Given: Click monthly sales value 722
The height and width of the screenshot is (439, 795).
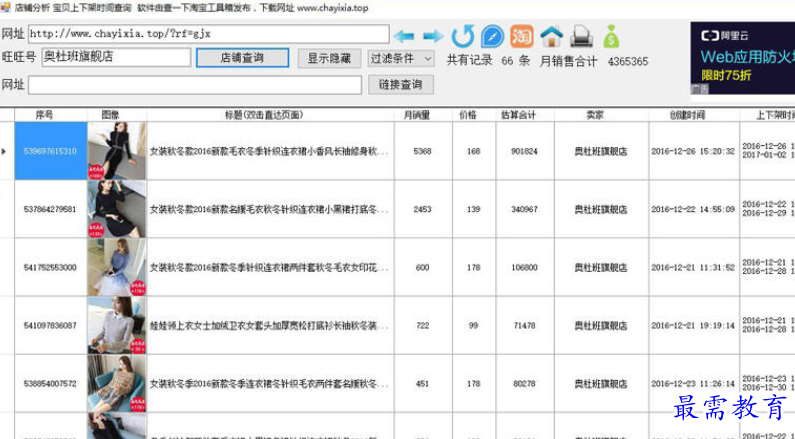Looking at the screenshot, I should [x=422, y=325].
